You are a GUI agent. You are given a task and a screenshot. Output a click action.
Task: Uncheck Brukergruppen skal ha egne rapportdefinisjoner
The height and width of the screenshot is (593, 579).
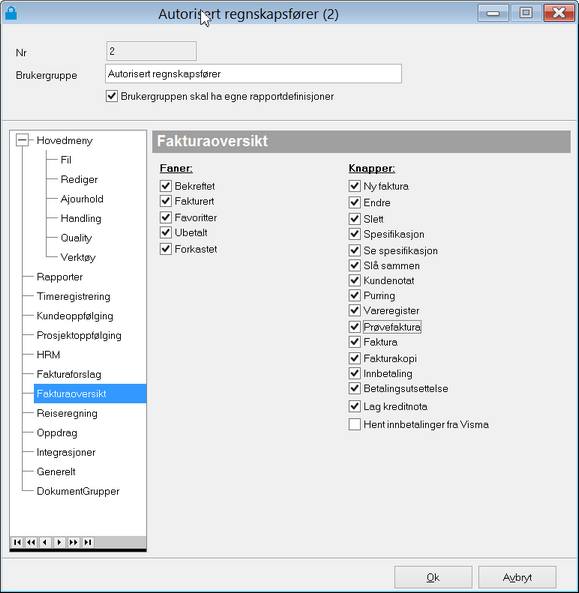(x=112, y=96)
